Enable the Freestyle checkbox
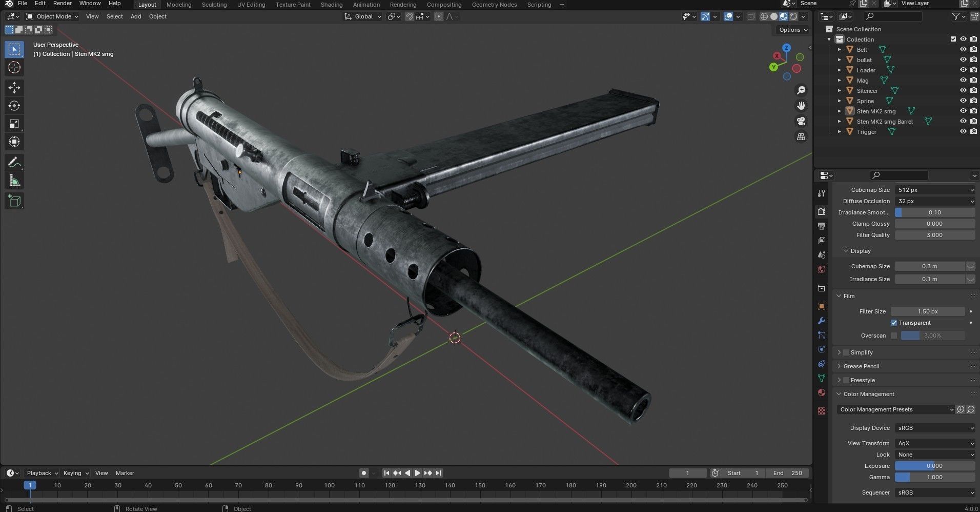 pyautogui.click(x=846, y=380)
